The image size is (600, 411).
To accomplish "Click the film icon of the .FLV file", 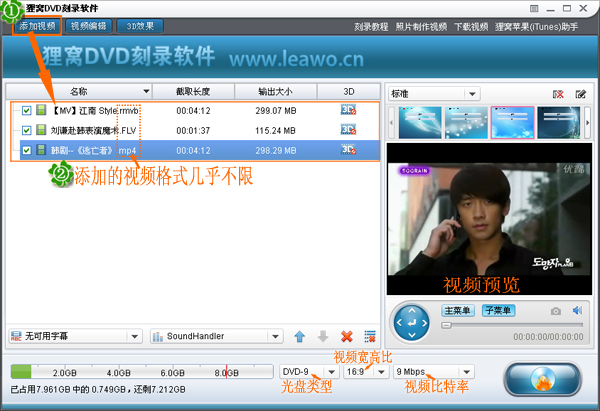I will pyautogui.click(x=41, y=130).
